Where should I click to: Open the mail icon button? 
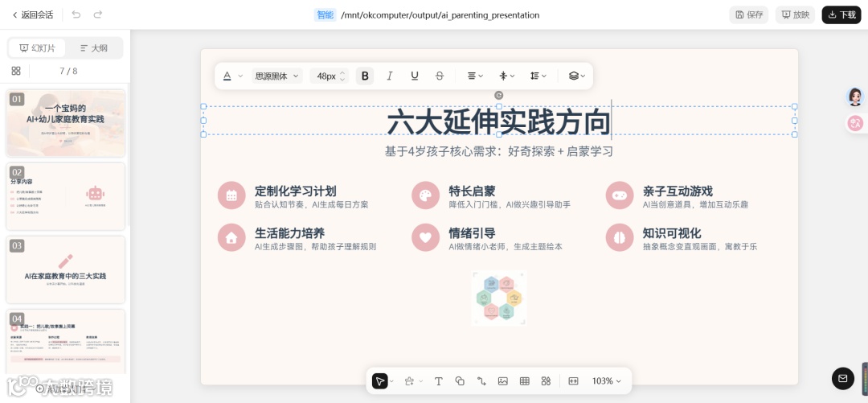pyautogui.click(x=842, y=379)
